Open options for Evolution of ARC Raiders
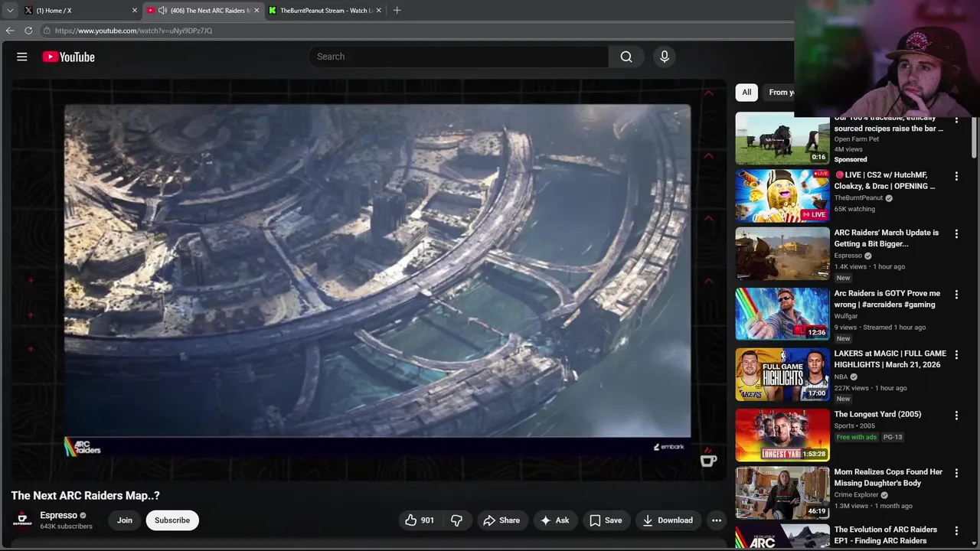The width and height of the screenshot is (980, 551). [956, 530]
